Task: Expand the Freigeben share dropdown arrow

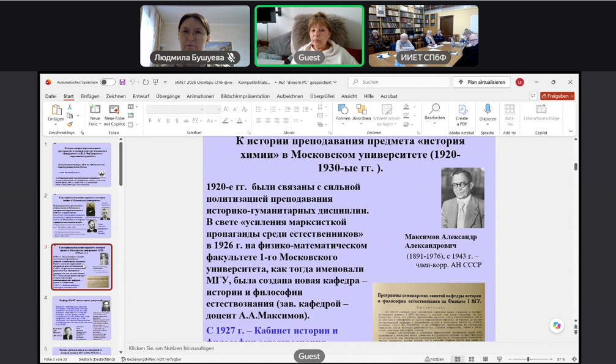Action: [x=572, y=96]
